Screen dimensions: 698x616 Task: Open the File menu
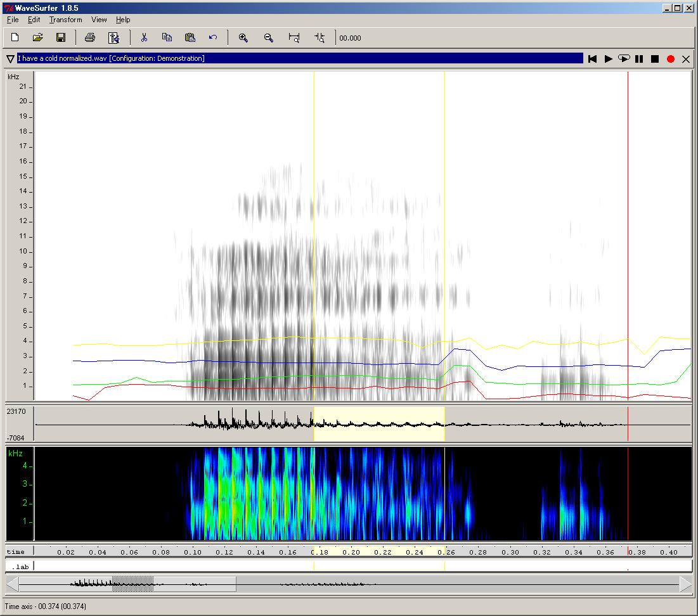point(13,20)
